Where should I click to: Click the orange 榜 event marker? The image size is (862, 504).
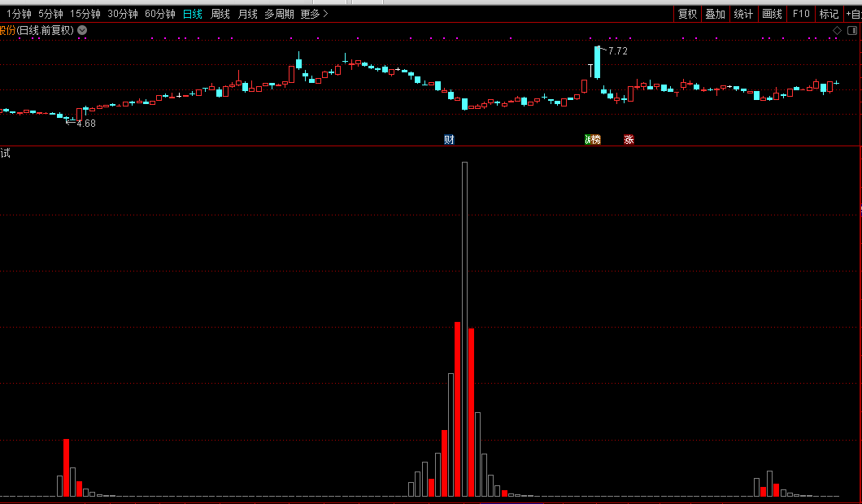coord(596,140)
